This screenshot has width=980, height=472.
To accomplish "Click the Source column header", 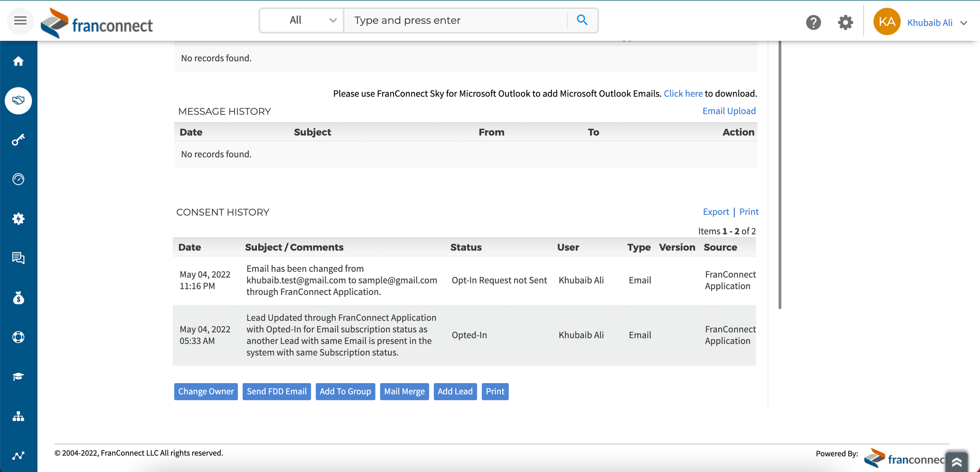I will tap(720, 247).
